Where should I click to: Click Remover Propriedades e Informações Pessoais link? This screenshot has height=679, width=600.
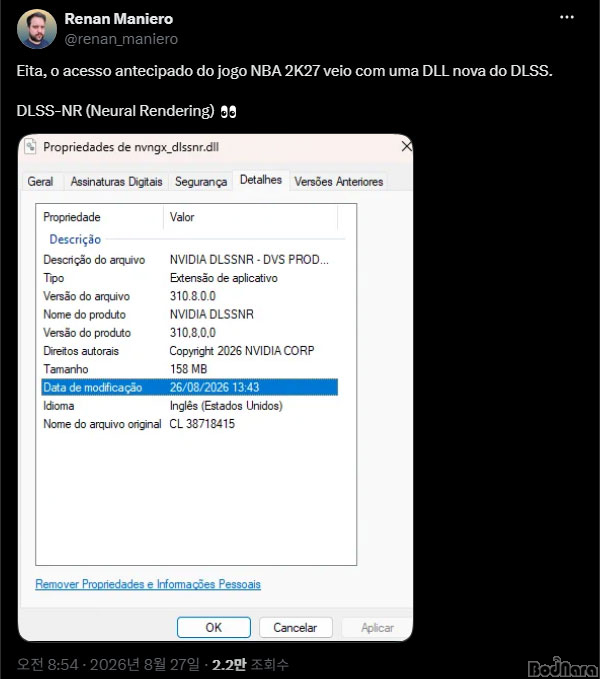click(148, 584)
